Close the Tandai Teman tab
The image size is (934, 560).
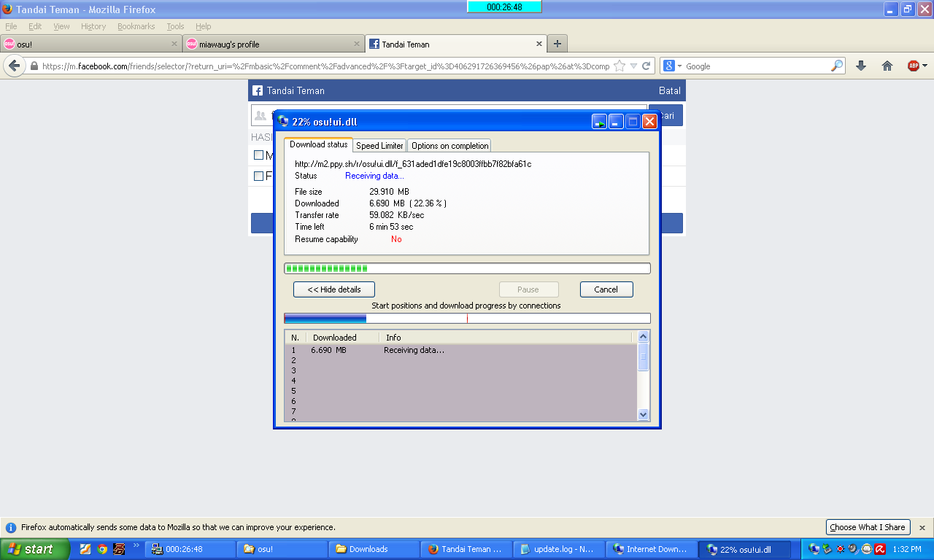click(x=539, y=44)
